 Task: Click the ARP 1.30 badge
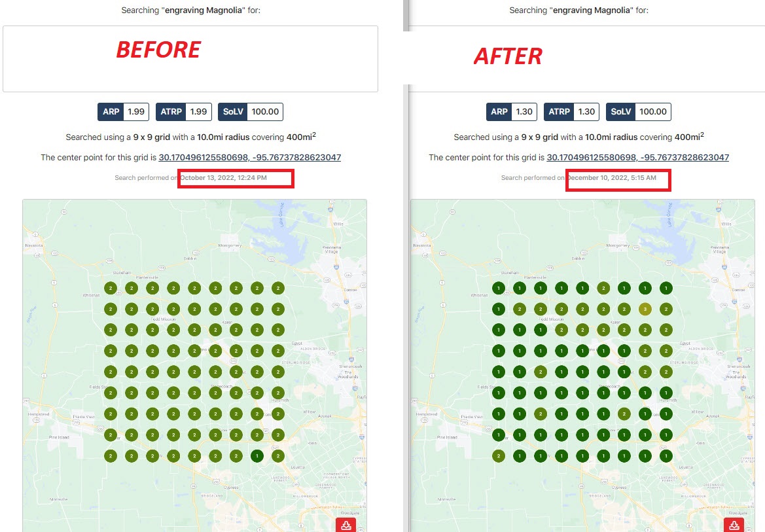[511, 112]
